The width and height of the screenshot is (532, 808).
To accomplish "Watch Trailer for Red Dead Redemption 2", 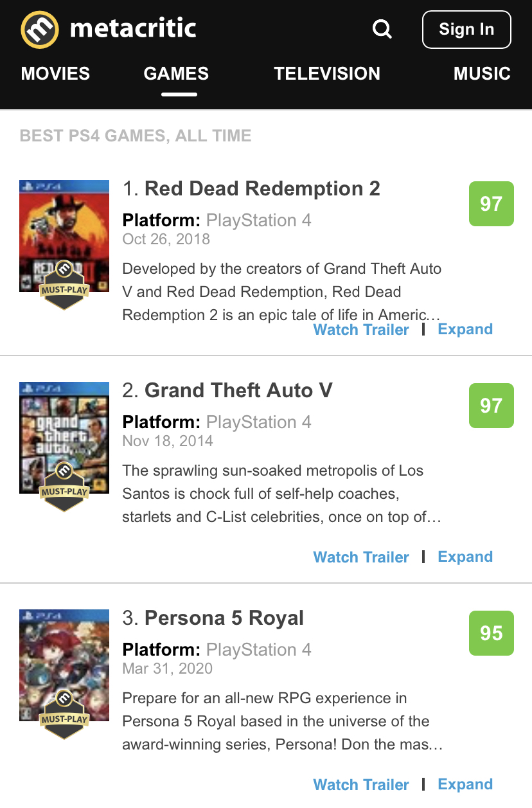I will tap(361, 330).
